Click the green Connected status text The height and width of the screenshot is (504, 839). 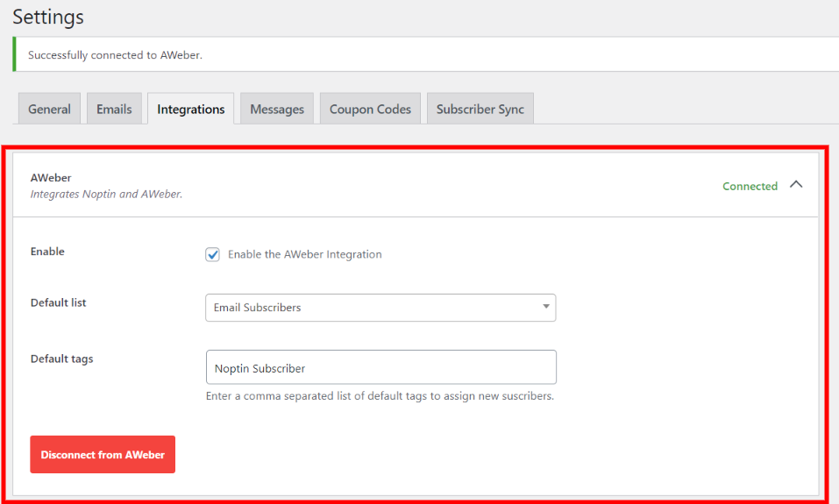[750, 186]
